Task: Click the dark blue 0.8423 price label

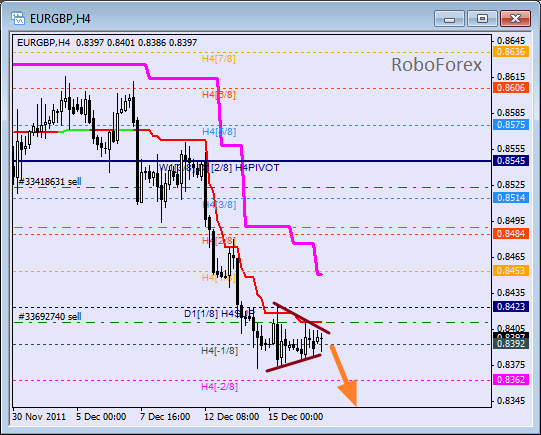Action: tap(511, 306)
